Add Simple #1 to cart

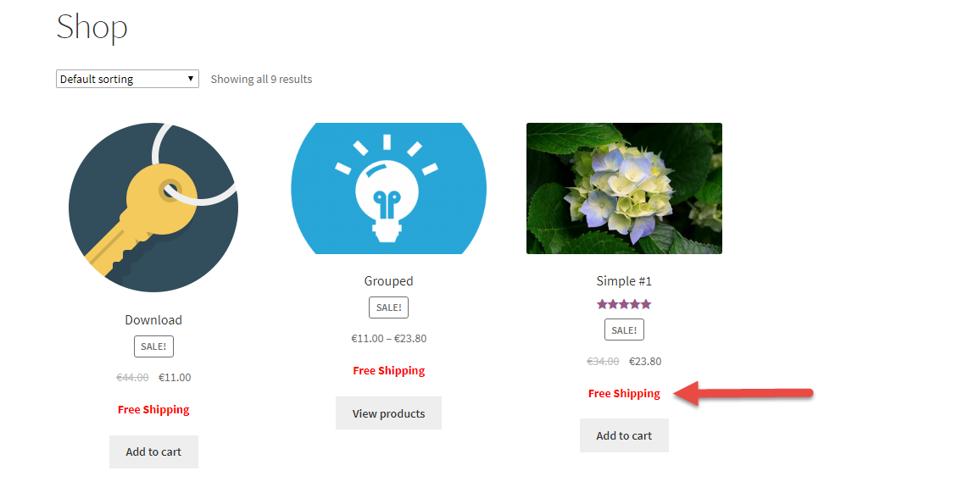(x=625, y=435)
